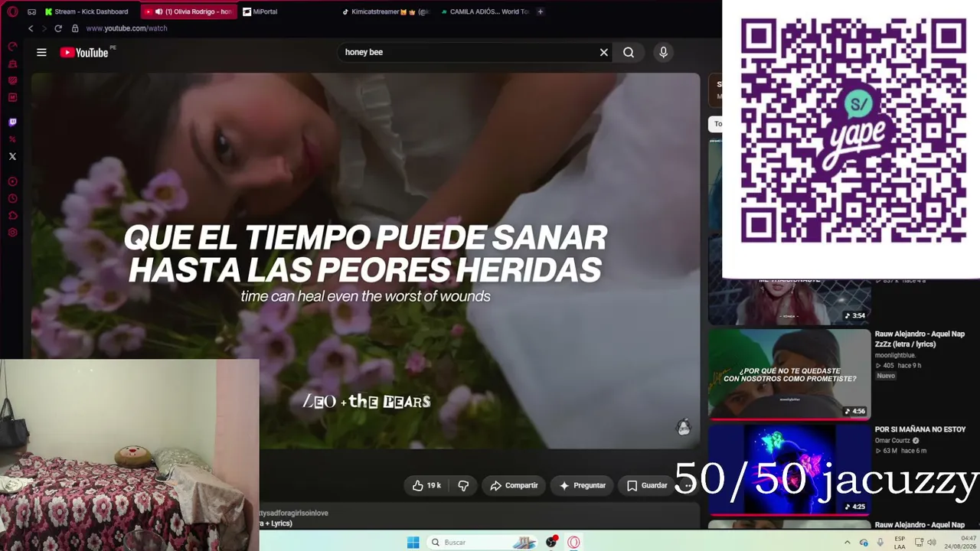Open the Player icon in the sidebar
The image size is (980, 551).
[x=12, y=181]
